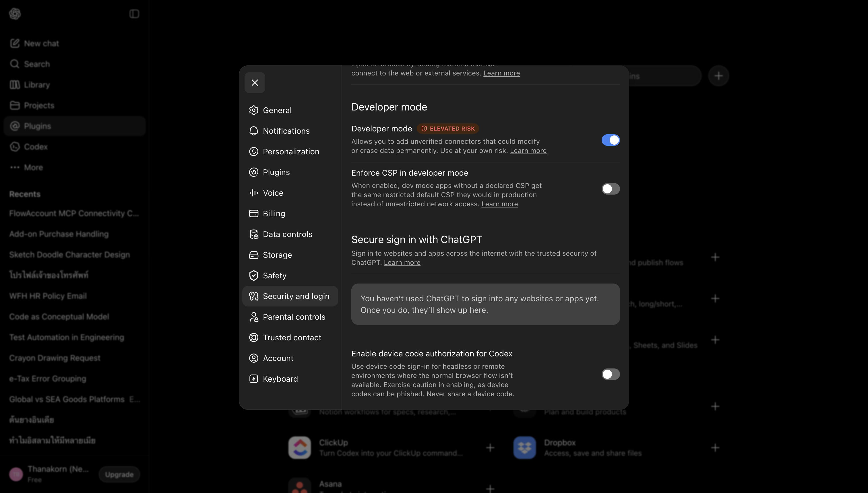Click the round plus button beside the plugin search
868x493 pixels.
pyautogui.click(x=718, y=76)
